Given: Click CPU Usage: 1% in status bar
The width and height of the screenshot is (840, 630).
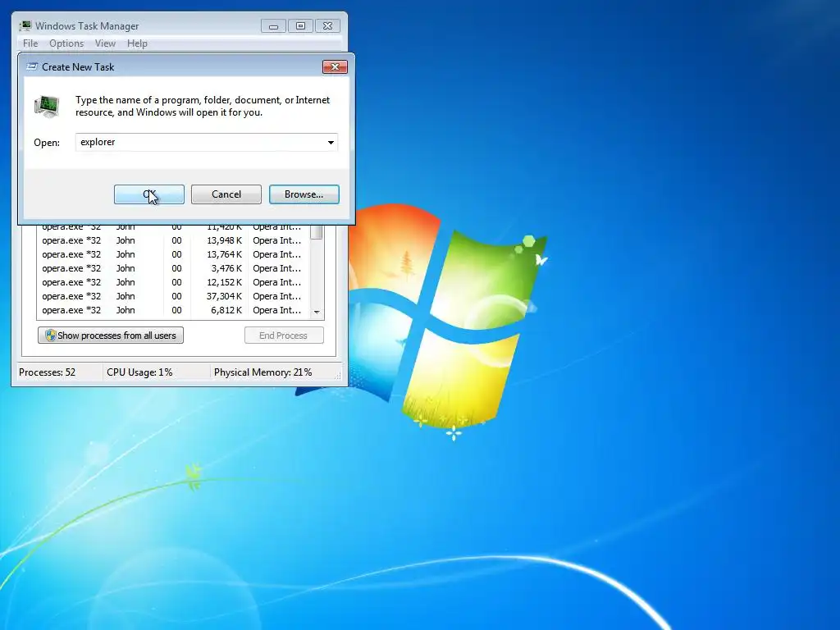Looking at the screenshot, I should coord(139,372).
